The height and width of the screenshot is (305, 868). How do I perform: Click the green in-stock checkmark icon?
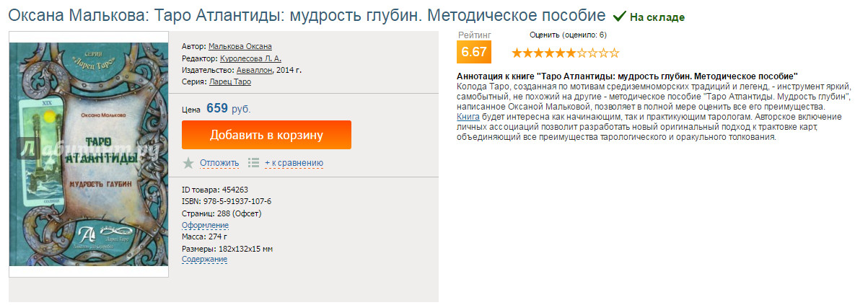[619, 16]
